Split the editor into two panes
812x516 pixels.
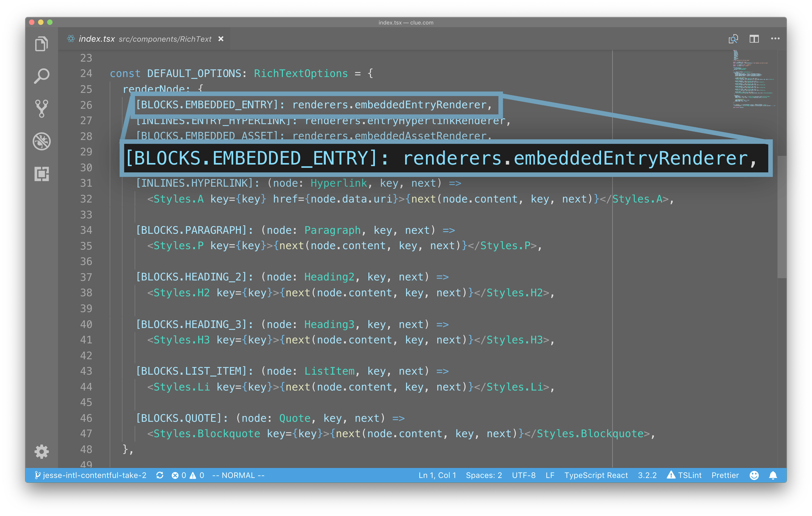tap(754, 39)
